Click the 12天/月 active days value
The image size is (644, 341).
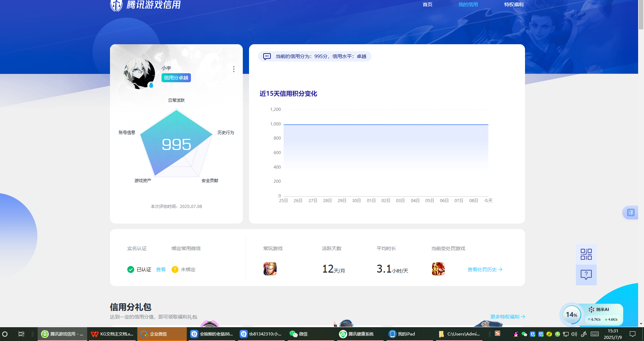point(334,269)
